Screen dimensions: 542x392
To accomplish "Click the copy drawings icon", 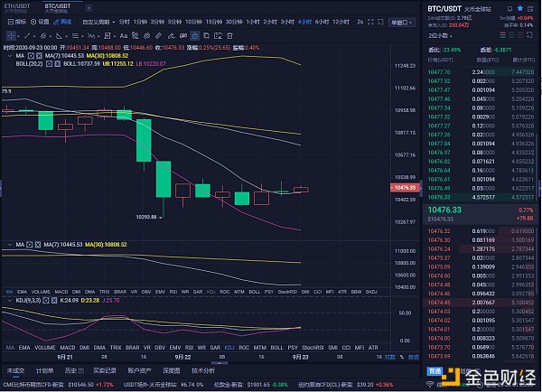I will [x=206, y=35].
